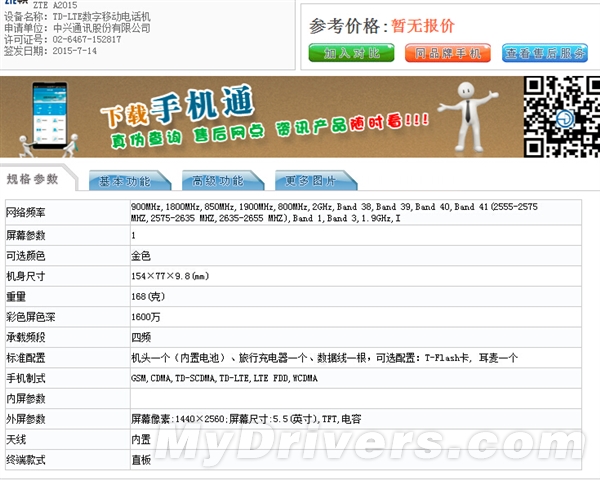Click the ZTE logo at the top left
The height and width of the screenshot is (480, 600).
pyautogui.click(x=16, y=2)
